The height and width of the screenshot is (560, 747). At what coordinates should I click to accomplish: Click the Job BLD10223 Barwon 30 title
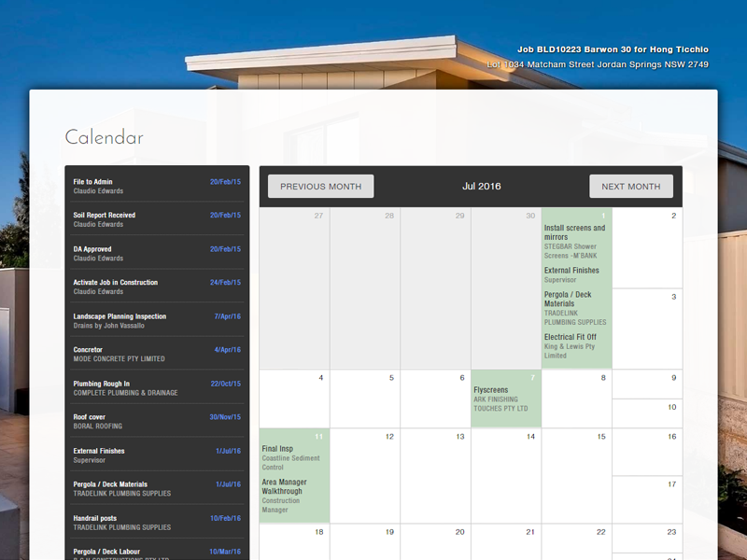[x=613, y=49]
